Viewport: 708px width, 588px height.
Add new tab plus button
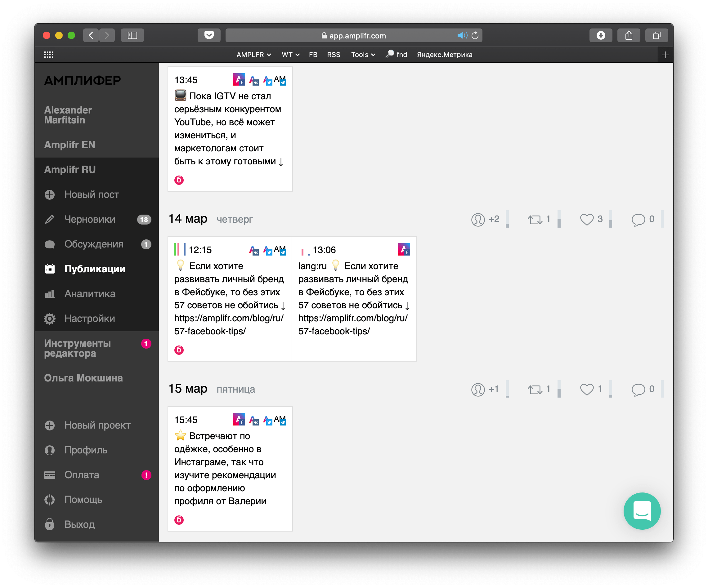[x=665, y=55]
